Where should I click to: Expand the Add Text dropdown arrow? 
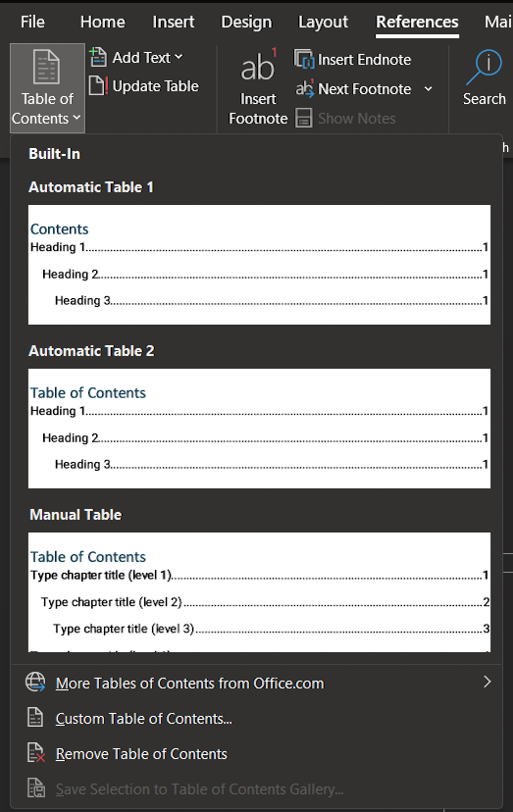tap(179, 57)
